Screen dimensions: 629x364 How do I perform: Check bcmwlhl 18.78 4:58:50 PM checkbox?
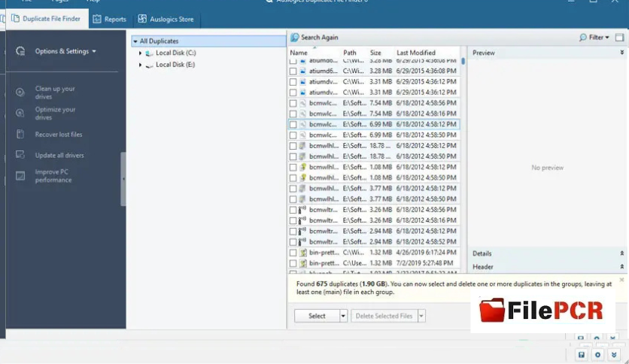click(293, 156)
